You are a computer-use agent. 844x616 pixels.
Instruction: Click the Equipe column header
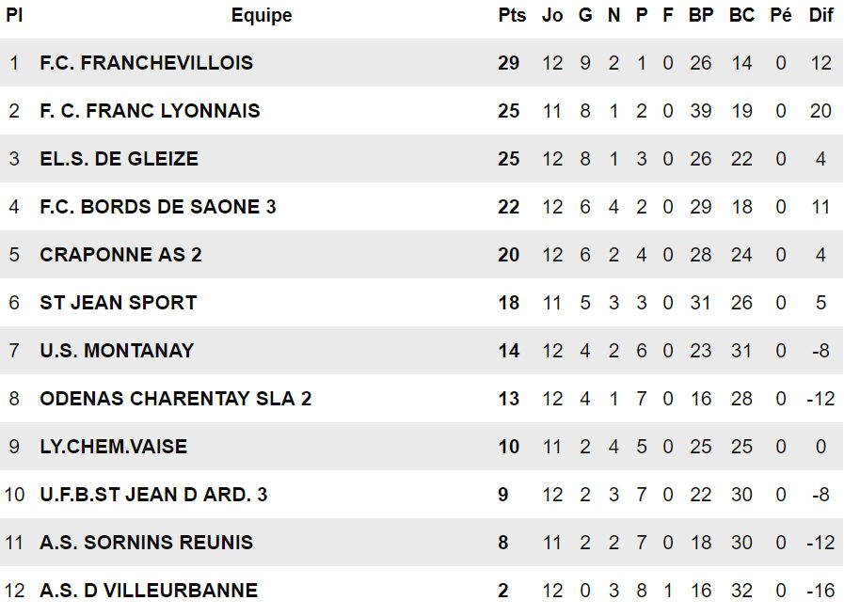pos(262,16)
